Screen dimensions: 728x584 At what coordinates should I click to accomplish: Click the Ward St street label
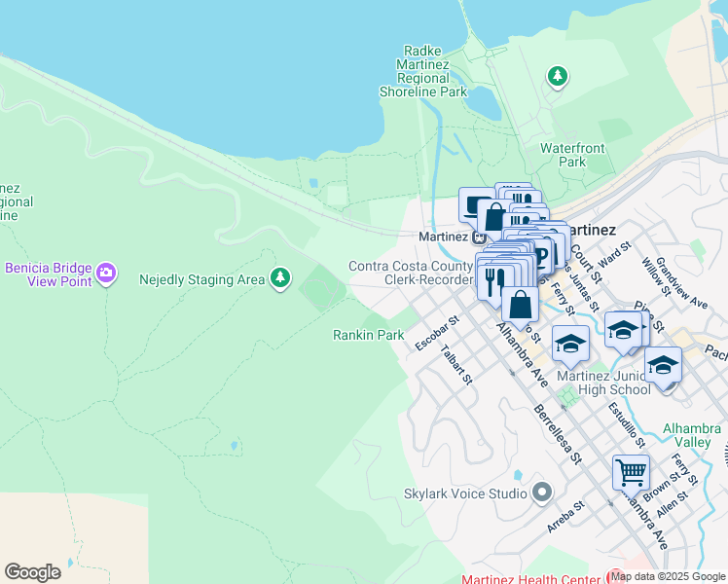pyautogui.click(x=615, y=254)
